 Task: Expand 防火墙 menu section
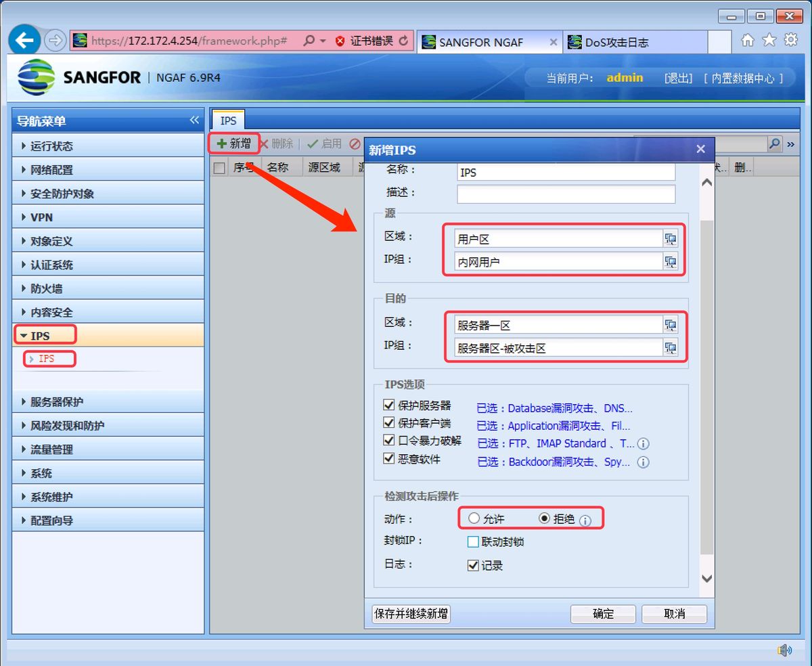(108, 288)
